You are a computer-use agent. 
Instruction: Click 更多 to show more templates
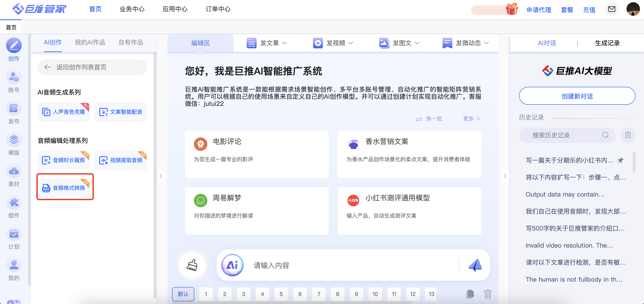click(x=472, y=118)
